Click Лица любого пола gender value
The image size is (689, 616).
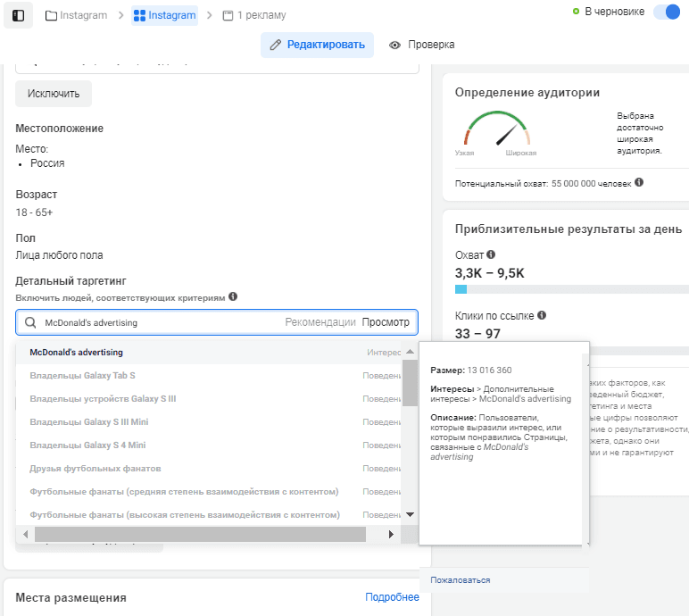59,255
